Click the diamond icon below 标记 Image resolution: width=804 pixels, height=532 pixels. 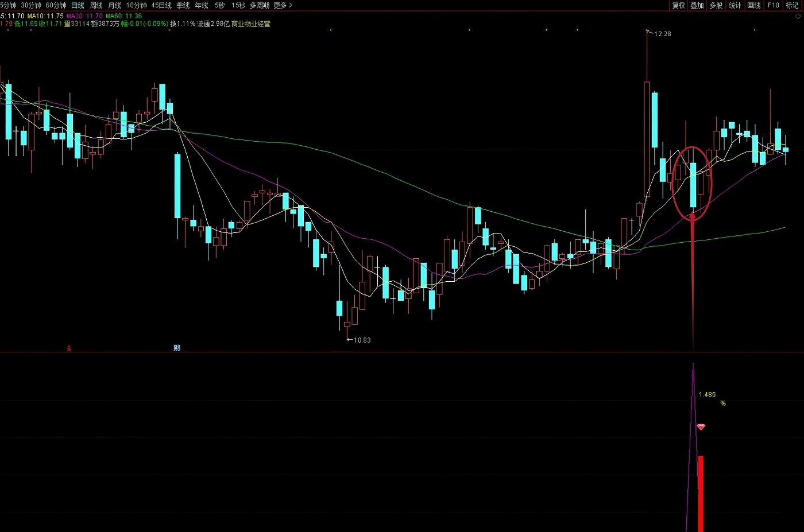[x=798, y=16]
